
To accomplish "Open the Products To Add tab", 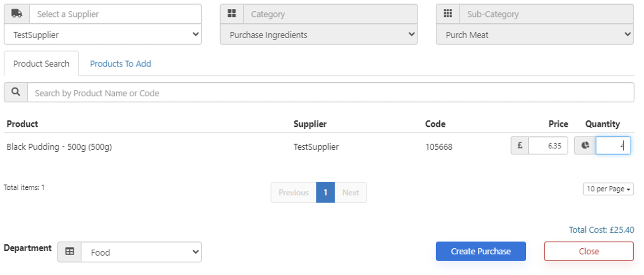I will (120, 64).
